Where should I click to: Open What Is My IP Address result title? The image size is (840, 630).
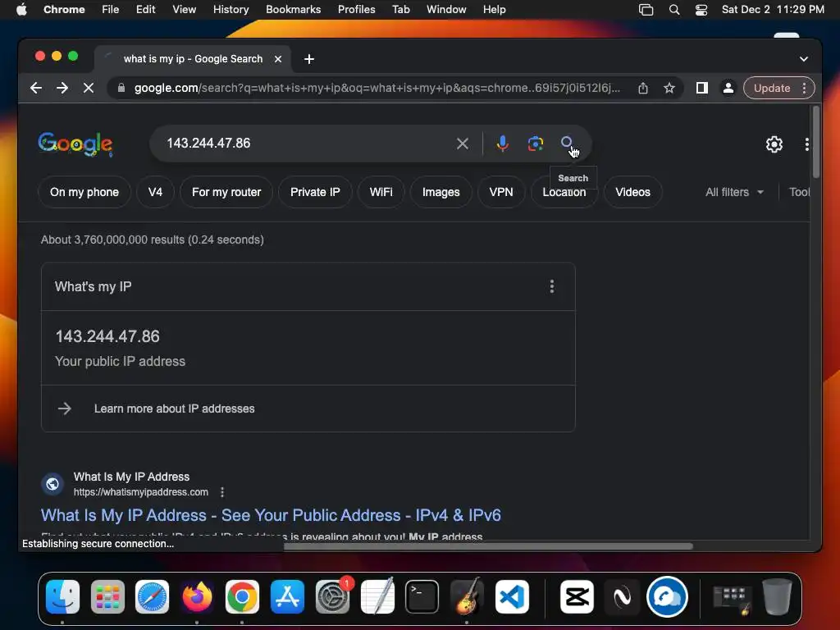[271, 515]
